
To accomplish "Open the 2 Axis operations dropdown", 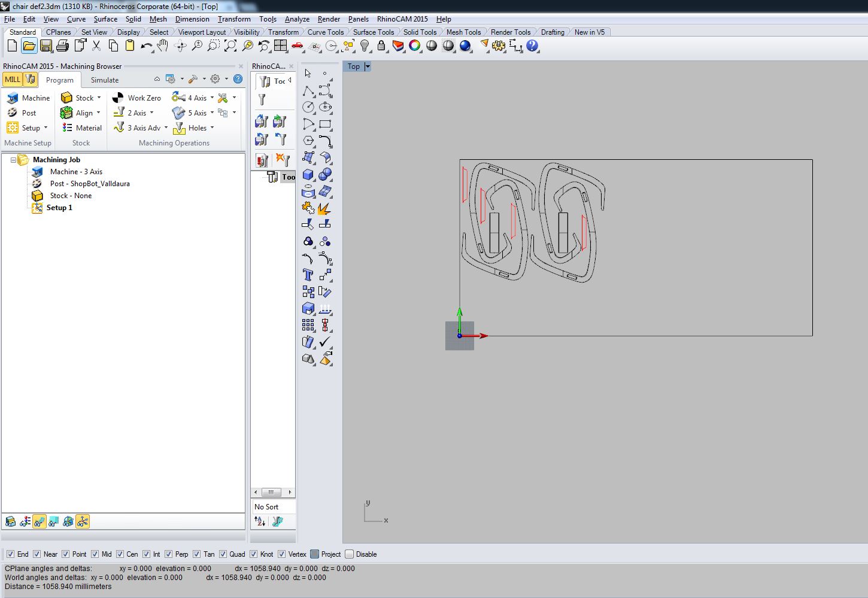I will [151, 113].
